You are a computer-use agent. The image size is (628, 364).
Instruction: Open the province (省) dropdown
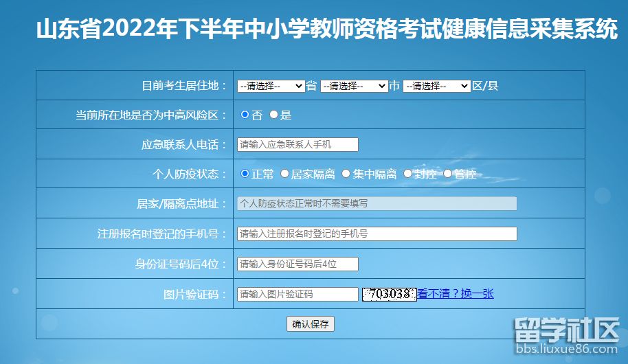click(271, 86)
